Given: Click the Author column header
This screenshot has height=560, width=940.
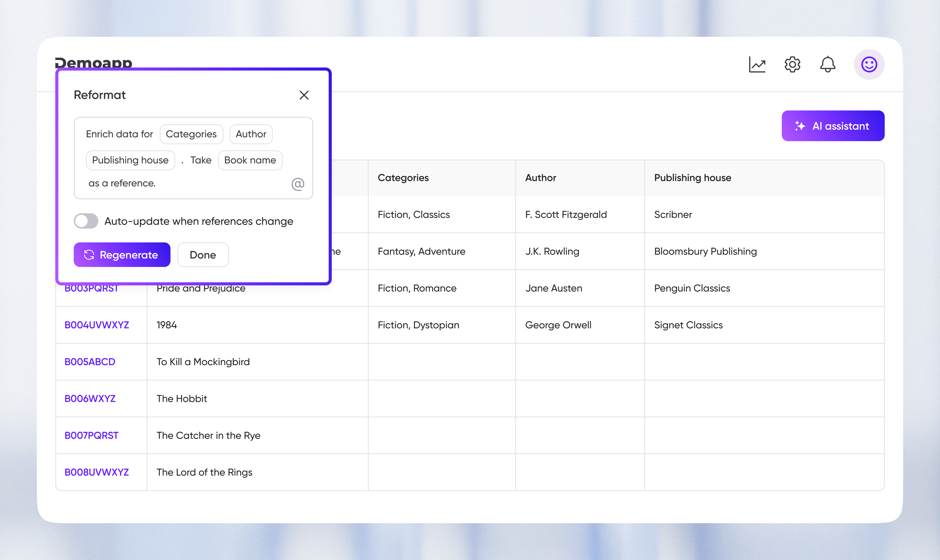Looking at the screenshot, I should 540,178.
